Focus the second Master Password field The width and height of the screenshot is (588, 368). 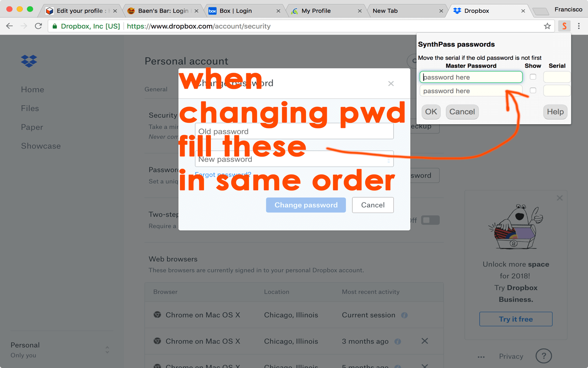[471, 91]
